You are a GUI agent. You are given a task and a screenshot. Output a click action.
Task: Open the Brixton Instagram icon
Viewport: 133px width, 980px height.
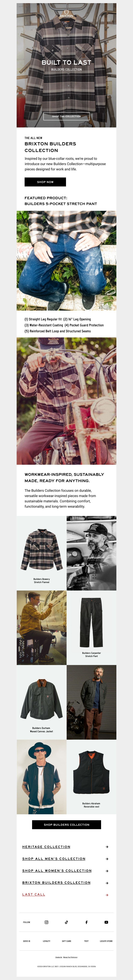point(47,922)
